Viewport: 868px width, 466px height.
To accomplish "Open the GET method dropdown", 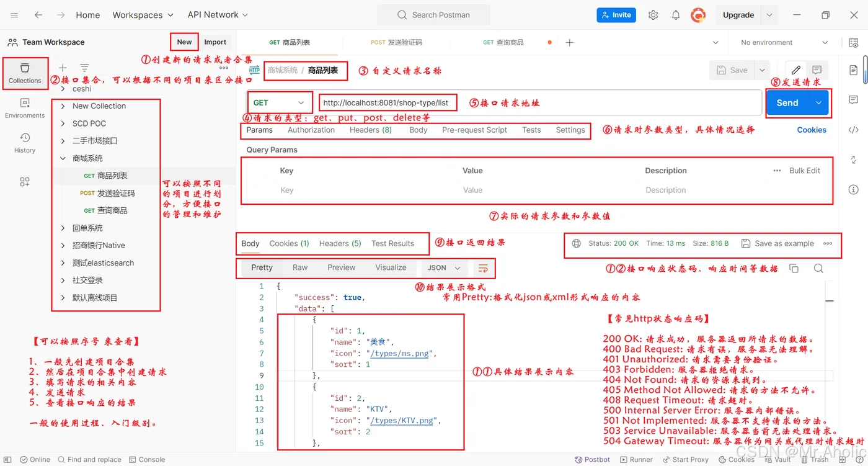I will (279, 102).
